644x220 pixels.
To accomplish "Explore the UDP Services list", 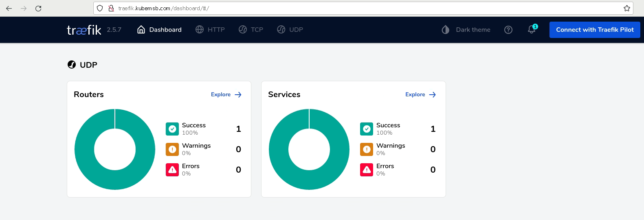I will [x=420, y=95].
